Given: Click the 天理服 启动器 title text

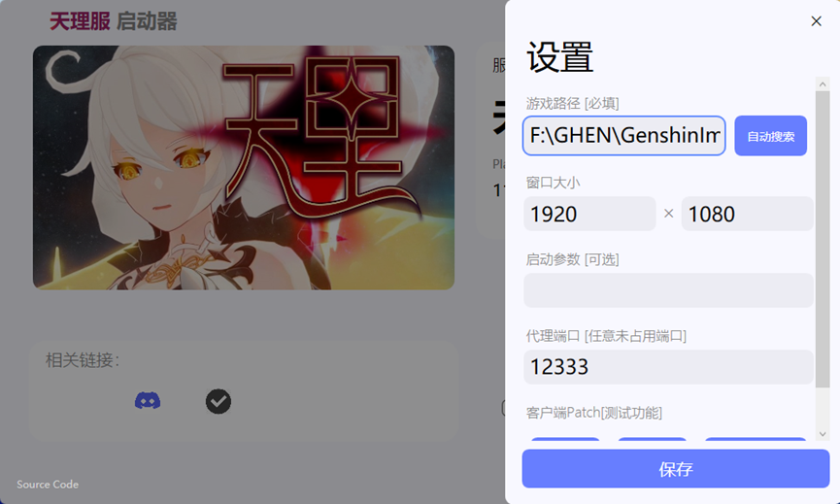Looking at the screenshot, I should [113, 21].
